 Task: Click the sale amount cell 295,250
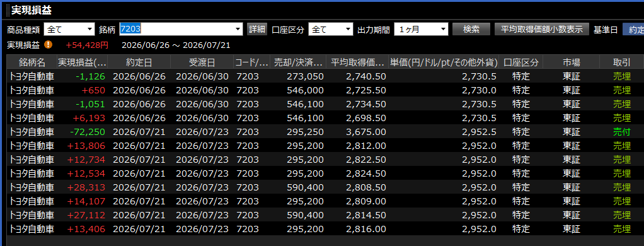[x=305, y=132]
